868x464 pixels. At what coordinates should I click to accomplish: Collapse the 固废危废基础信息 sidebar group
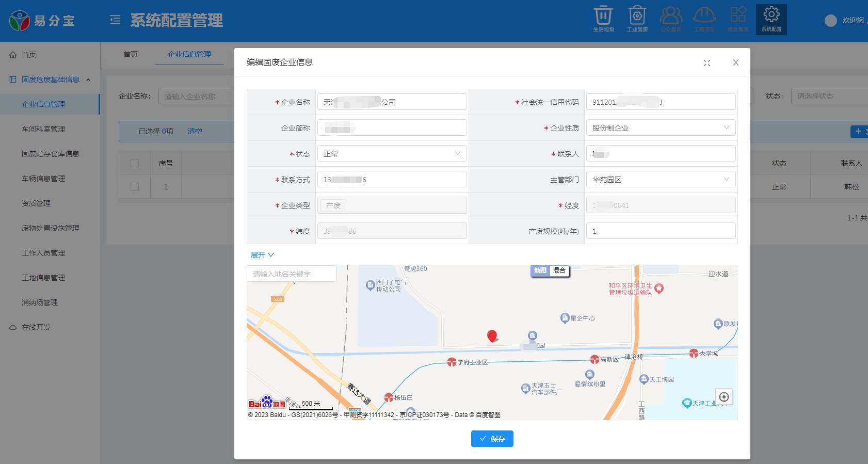50,79
